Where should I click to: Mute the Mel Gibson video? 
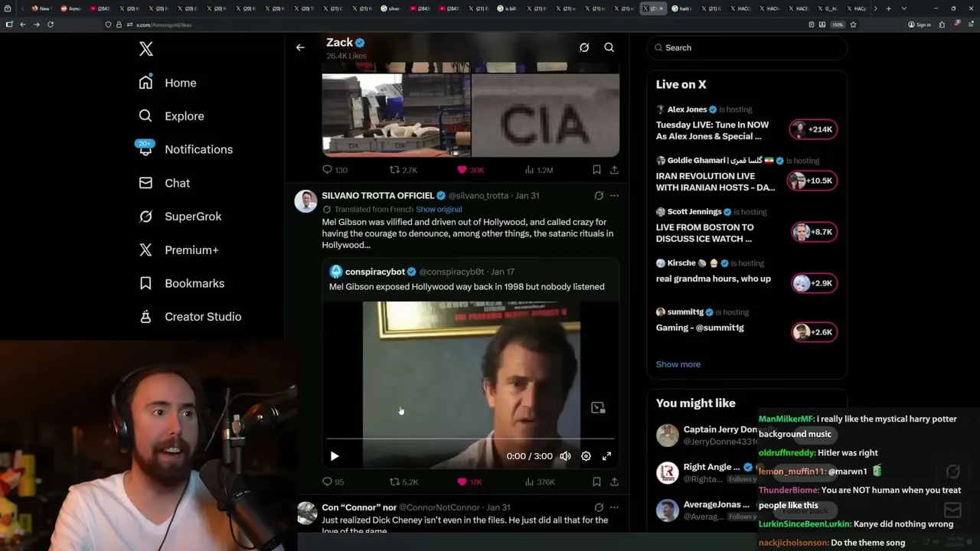pos(565,456)
